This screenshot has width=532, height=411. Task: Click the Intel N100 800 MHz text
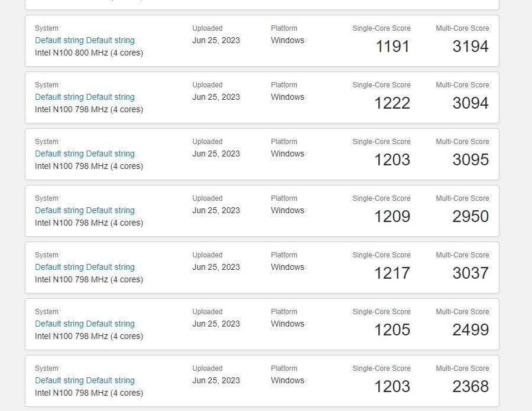pyautogui.click(x=89, y=53)
